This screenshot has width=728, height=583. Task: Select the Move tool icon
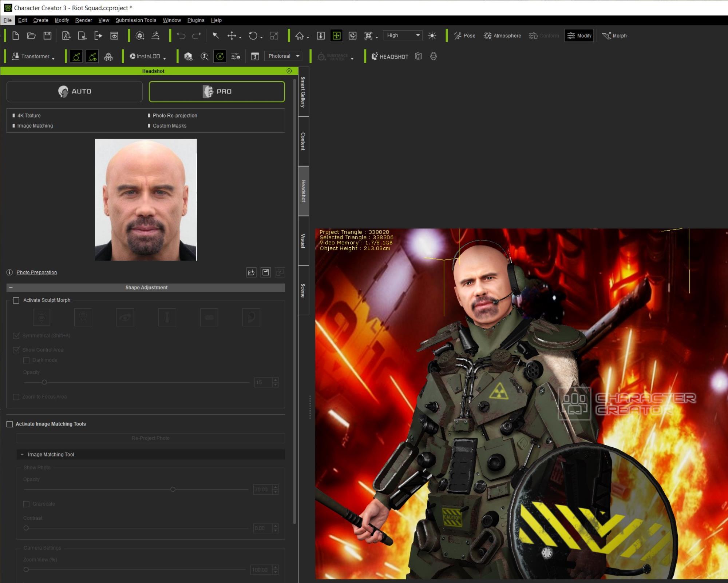[232, 36]
